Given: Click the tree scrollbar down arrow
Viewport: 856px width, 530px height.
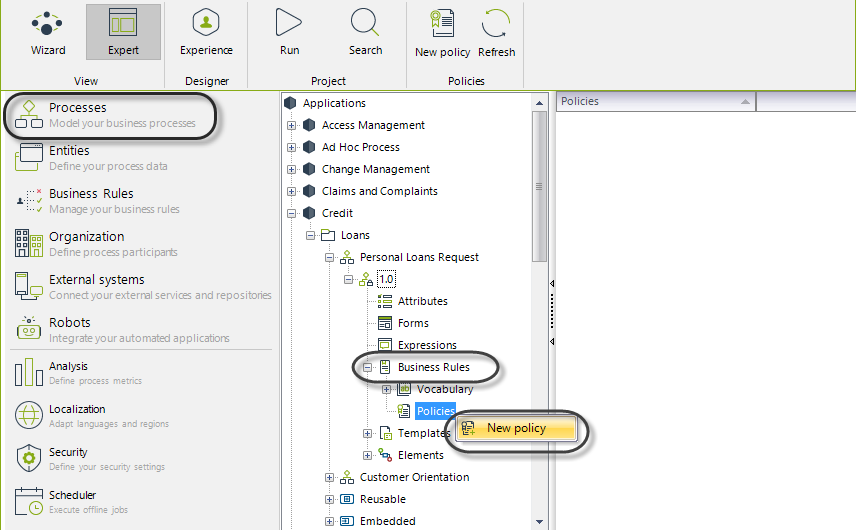Looking at the screenshot, I should click(x=539, y=522).
